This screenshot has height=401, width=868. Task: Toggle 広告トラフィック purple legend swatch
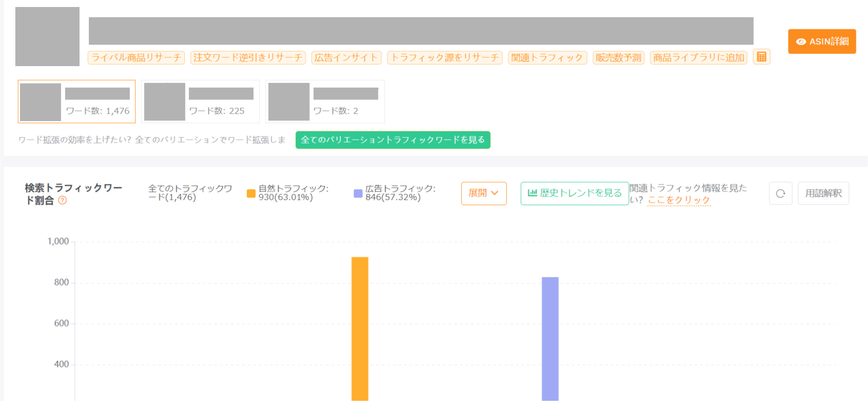[x=358, y=193]
